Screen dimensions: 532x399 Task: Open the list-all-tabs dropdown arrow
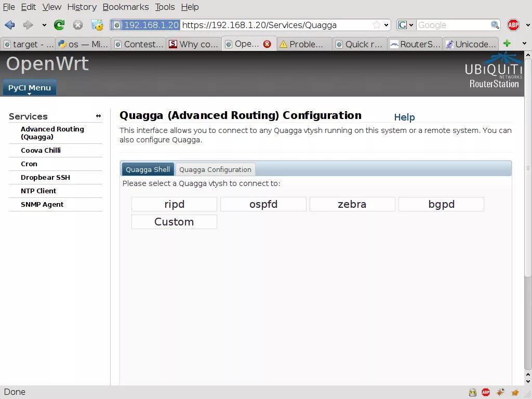click(x=525, y=44)
